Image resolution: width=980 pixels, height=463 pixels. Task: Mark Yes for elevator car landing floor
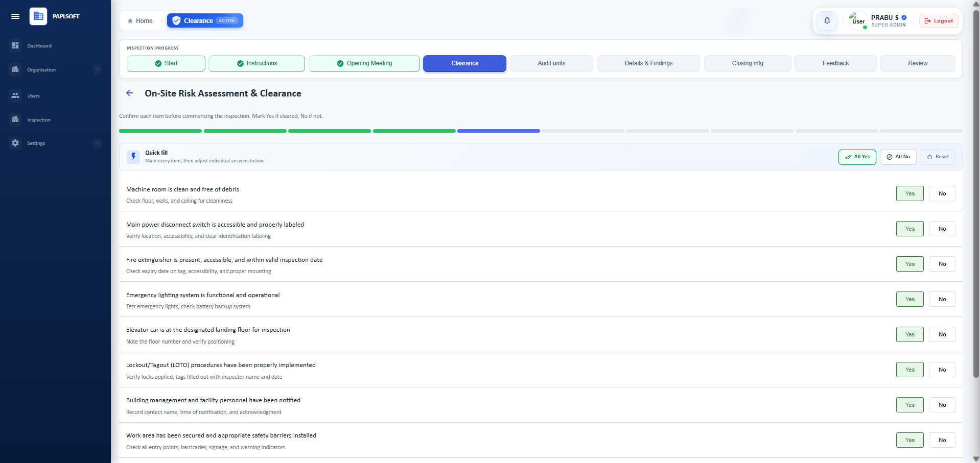[909, 334]
